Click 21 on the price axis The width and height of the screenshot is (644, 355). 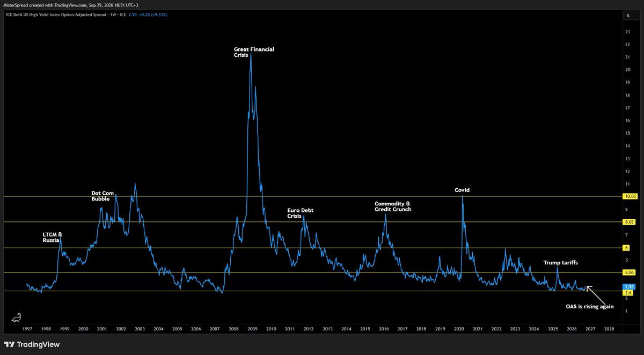point(627,57)
